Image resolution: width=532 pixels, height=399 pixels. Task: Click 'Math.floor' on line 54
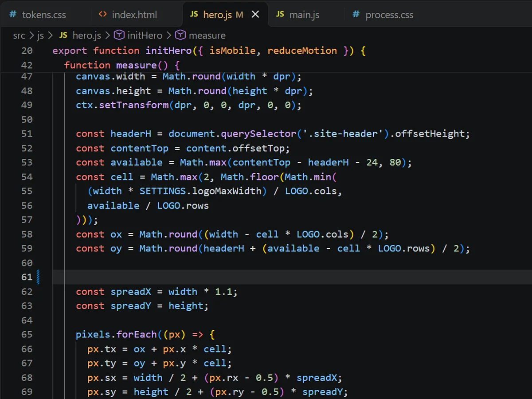click(250, 177)
